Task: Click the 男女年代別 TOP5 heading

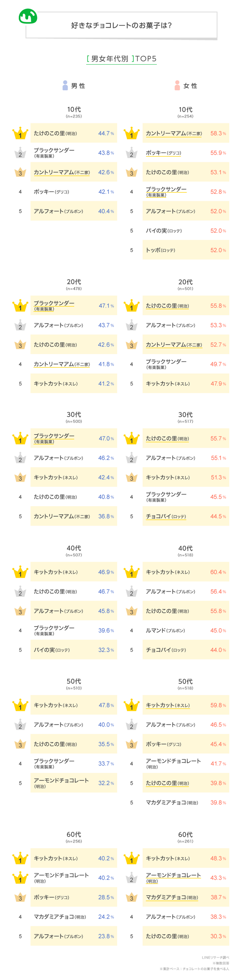Action: point(122,58)
